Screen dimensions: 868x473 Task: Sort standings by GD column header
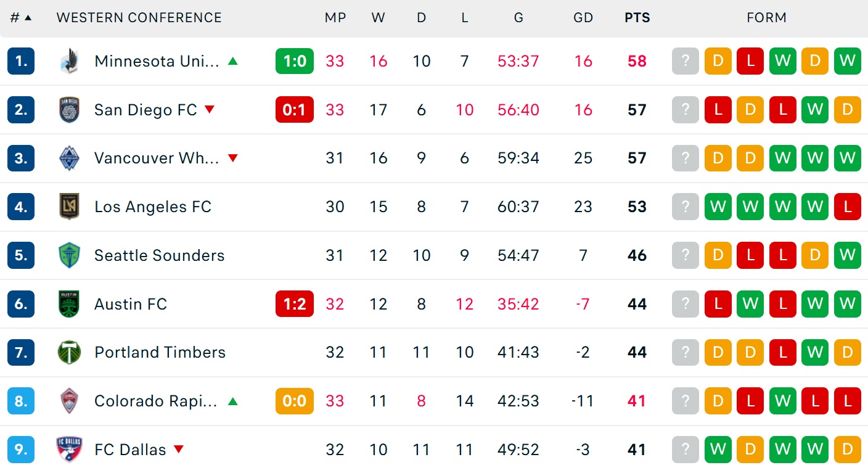(583, 18)
